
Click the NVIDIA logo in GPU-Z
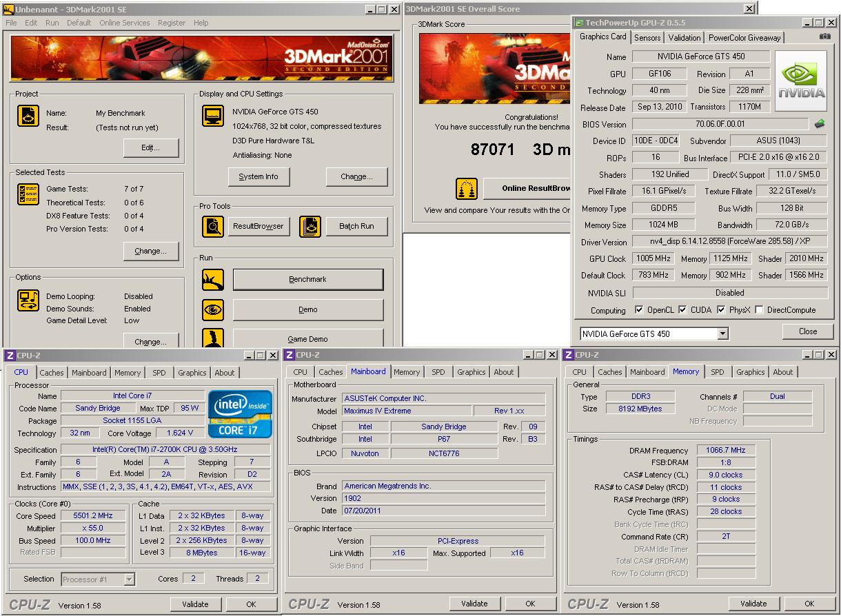tap(802, 81)
